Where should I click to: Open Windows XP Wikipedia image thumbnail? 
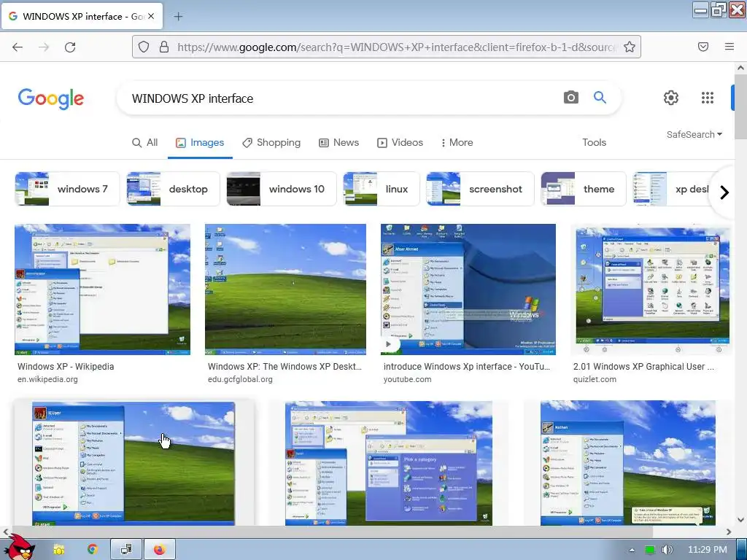(102, 289)
